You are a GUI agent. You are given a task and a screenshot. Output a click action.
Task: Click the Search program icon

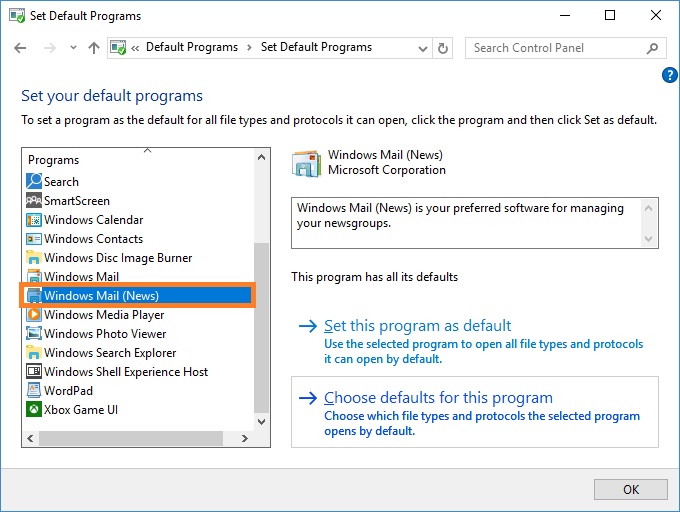pos(34,181)
